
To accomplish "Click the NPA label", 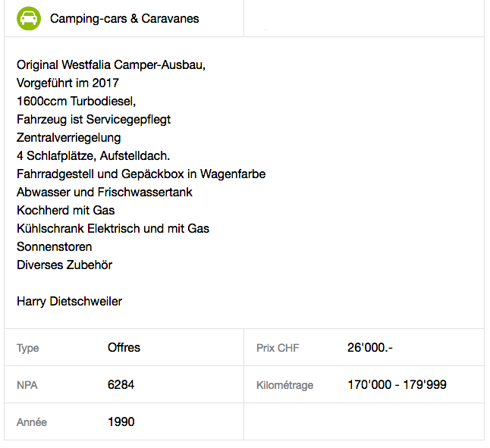I will pyautogui.click(x=27, y=385).
